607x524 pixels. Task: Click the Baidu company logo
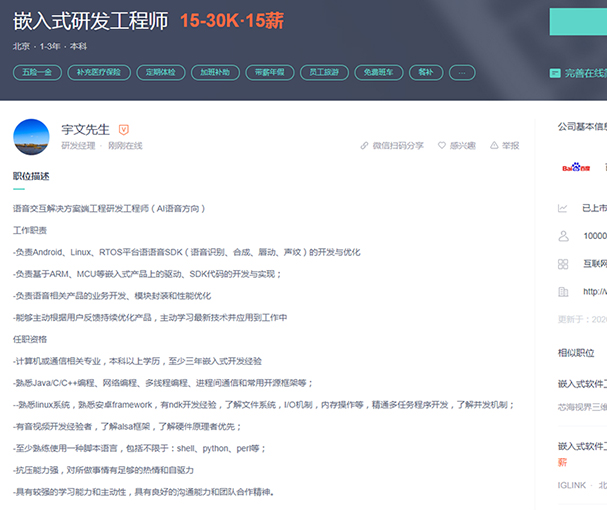(576, 167)
